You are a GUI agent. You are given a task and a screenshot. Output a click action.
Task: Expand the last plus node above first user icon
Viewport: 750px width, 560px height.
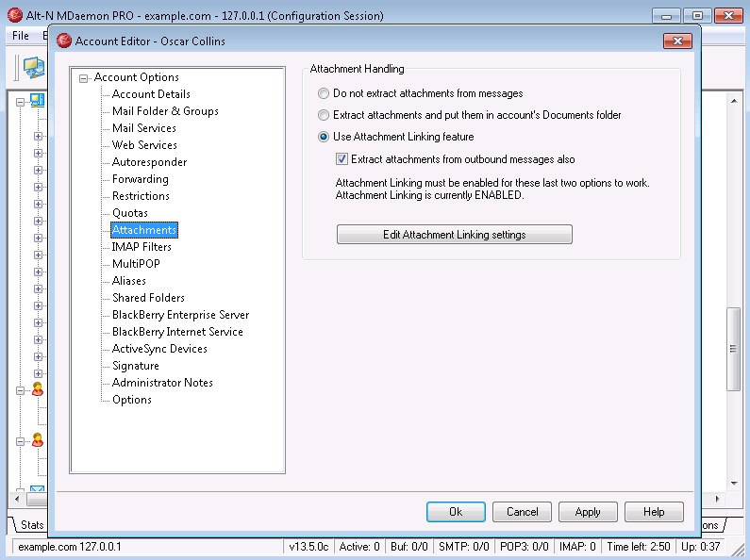(38, 373)
